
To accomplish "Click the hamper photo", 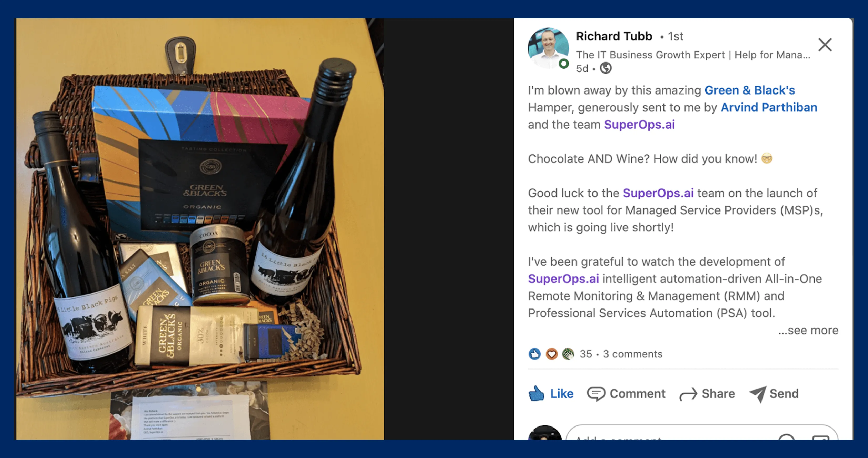I will (x=200, y=229).
